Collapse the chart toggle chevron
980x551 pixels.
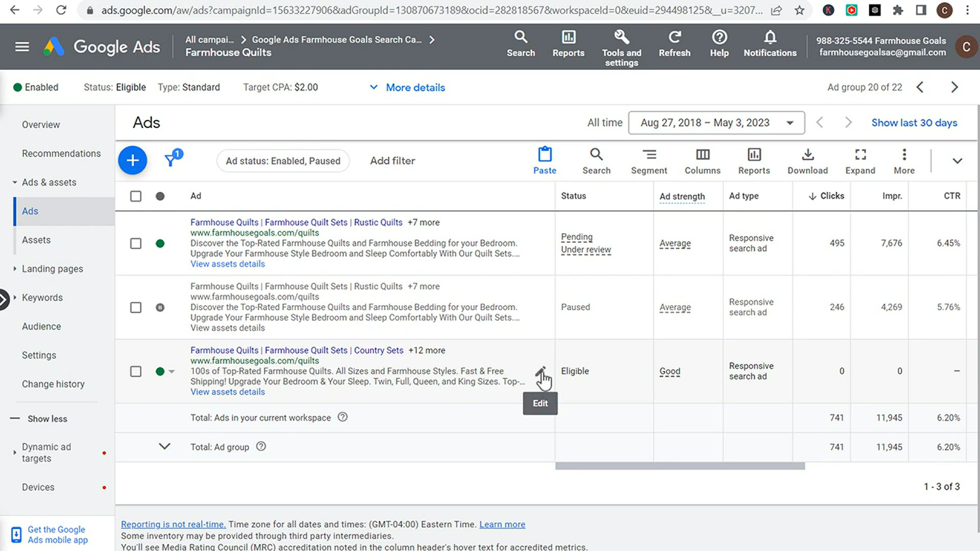(x=957, y=161)
